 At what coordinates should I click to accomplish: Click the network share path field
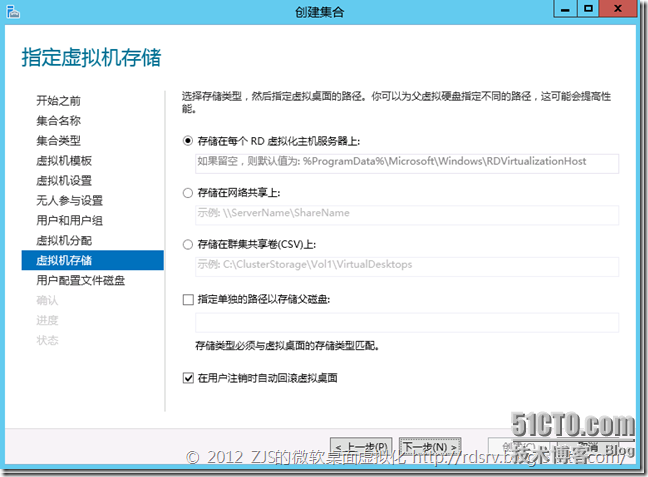(407, 215)
